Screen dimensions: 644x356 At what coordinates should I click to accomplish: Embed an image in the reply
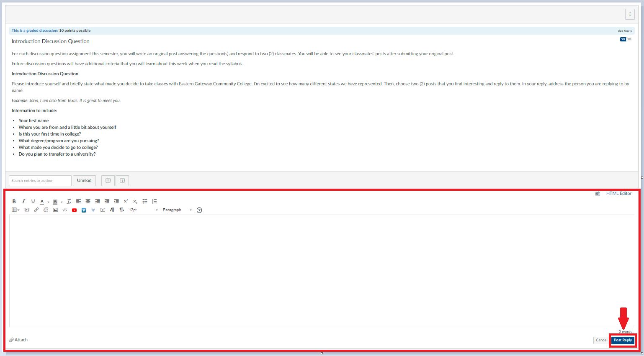55,210
